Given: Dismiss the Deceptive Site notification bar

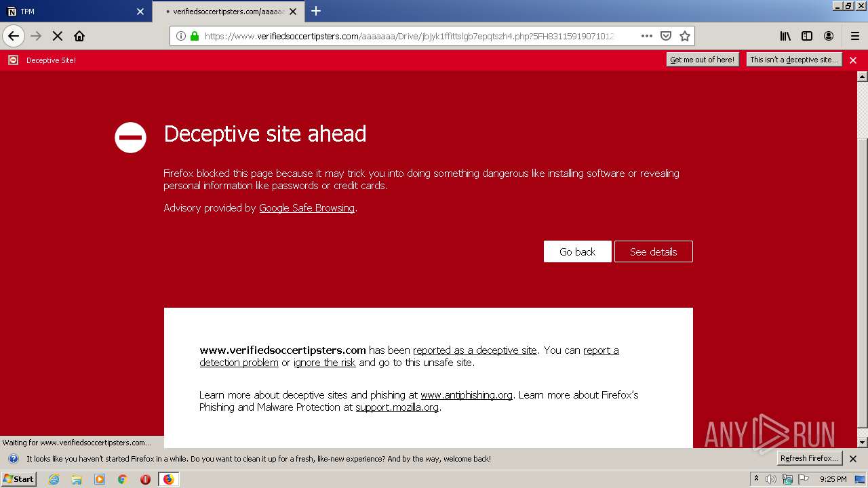Looking at the screenshot, I should tap(853, 60).
